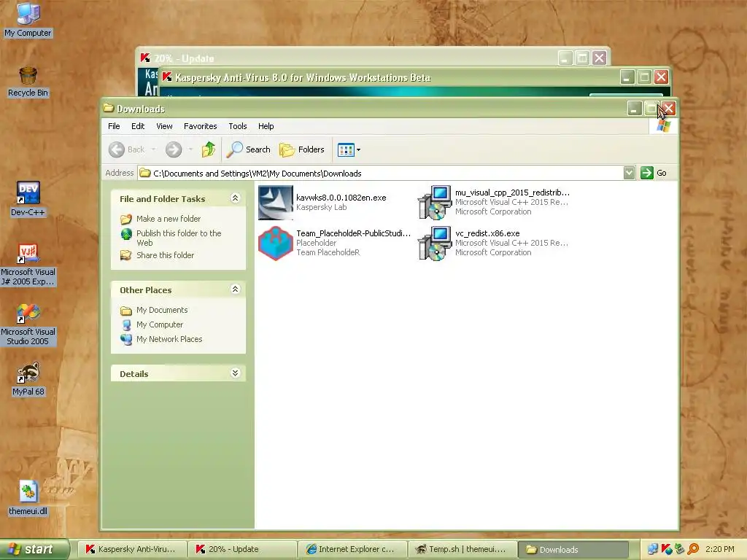This screenshot has height=560, width=747.
Task: Close Kaspersky Anti-Virus 8.0 window
Action: click(661, 77)
